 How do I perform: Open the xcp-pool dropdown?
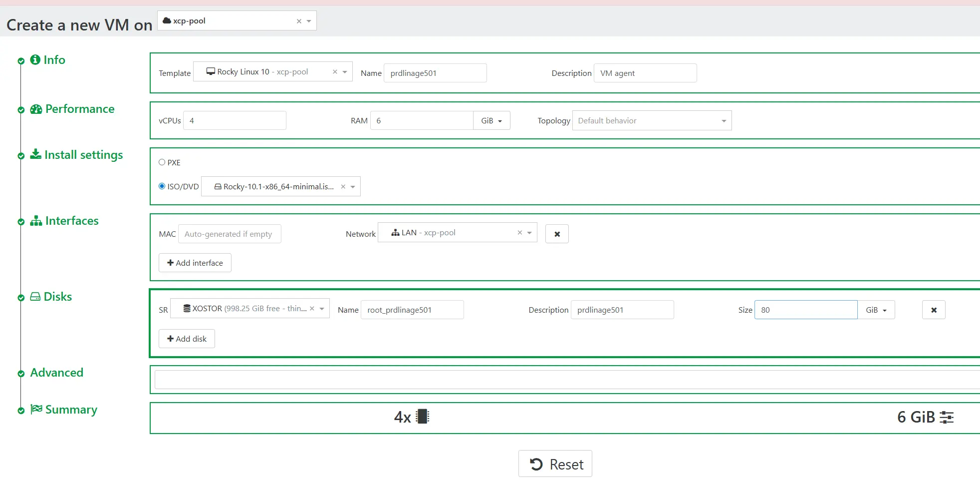(309, 21)
